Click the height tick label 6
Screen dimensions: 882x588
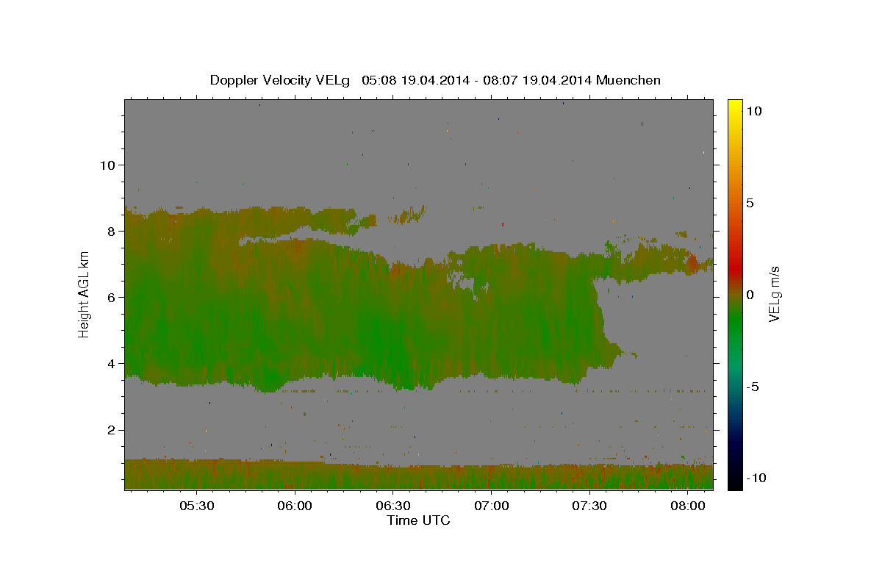pos(111,297)
